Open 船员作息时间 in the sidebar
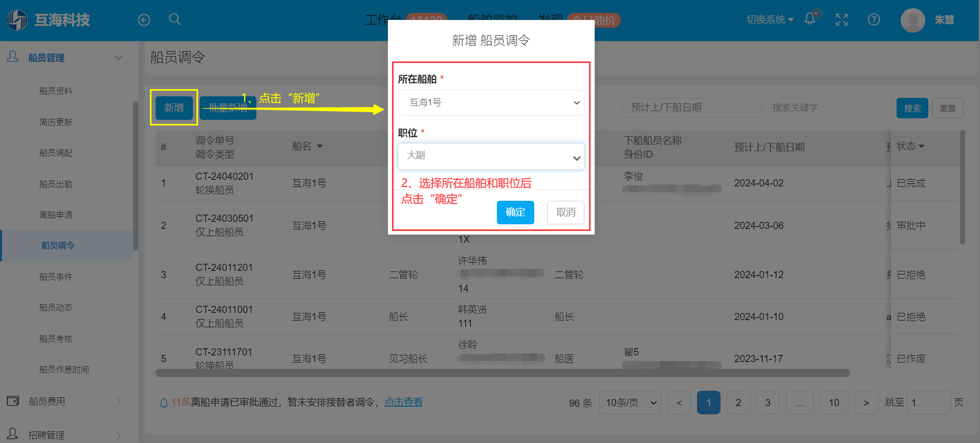 coord(64,370)
